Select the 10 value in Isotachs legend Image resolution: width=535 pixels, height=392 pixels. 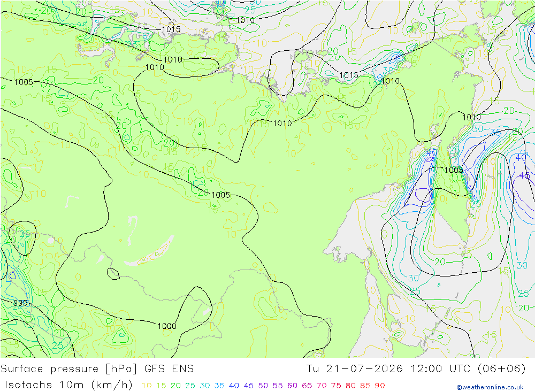click(x=147, y=386)
